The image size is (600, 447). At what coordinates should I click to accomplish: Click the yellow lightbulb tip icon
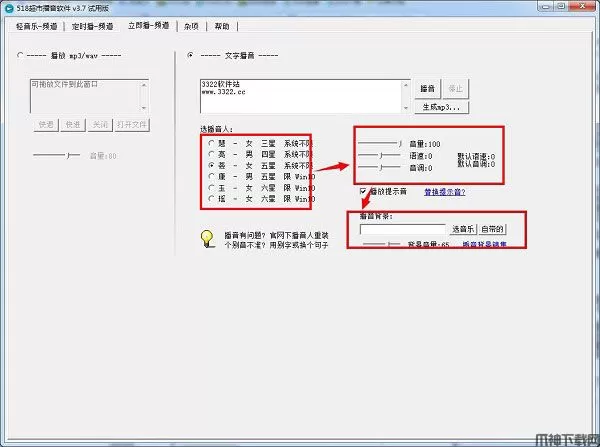207,239
